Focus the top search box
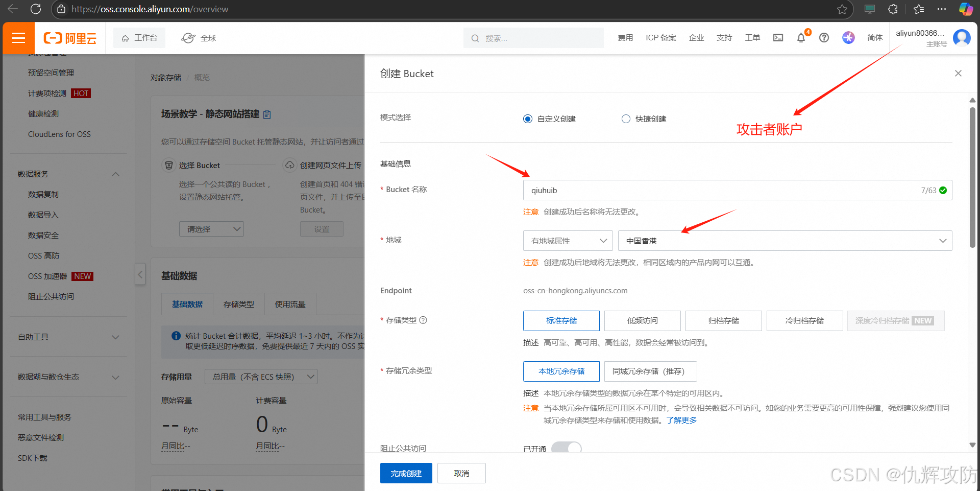 pyautogui.click(x=533, y=38)
